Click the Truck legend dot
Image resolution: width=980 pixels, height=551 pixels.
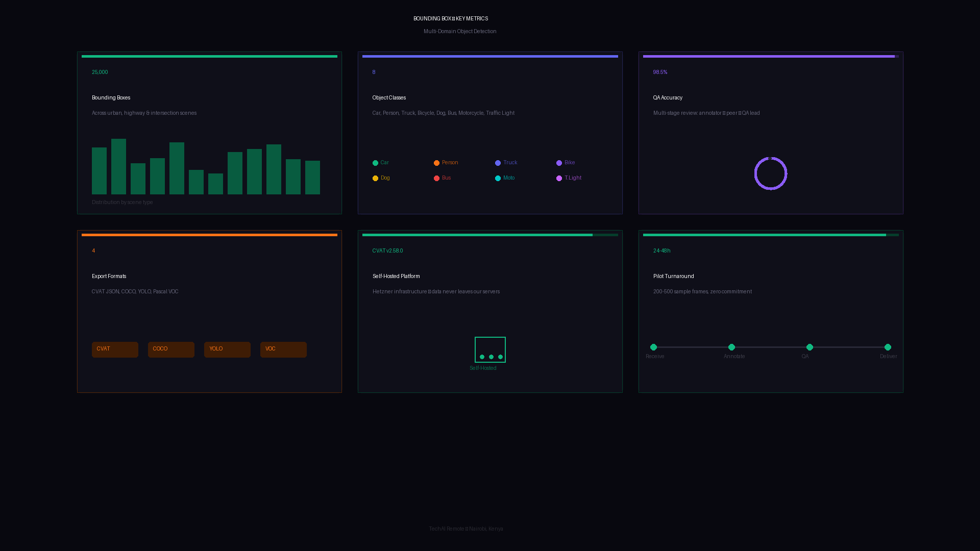[498, 163]
